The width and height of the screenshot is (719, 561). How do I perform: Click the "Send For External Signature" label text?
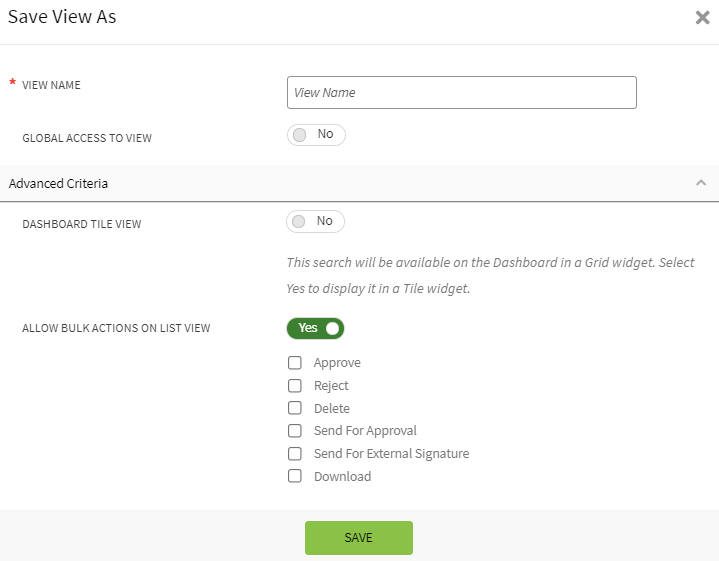[391, 454]
